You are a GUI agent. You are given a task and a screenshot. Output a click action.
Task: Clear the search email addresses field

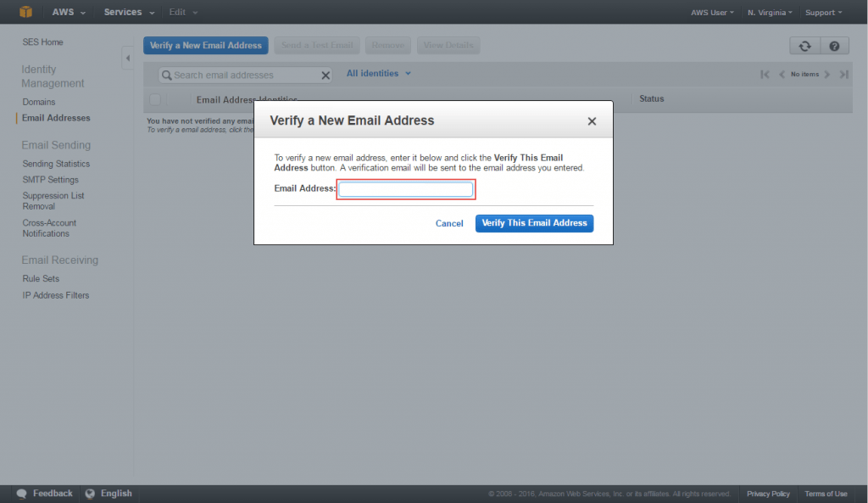pos(325,75)
